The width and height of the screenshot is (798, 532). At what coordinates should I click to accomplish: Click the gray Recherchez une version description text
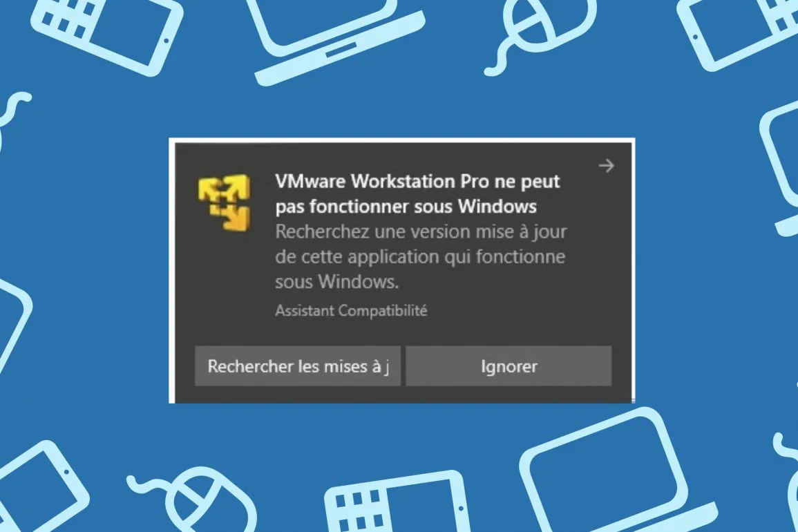[x=421, y=256]
